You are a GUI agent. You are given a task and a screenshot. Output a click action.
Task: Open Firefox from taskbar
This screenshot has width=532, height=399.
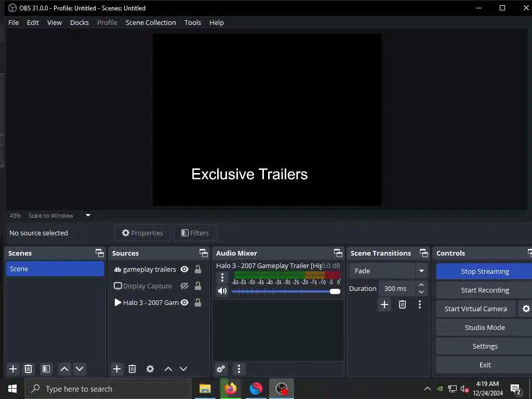click(231, 389)
